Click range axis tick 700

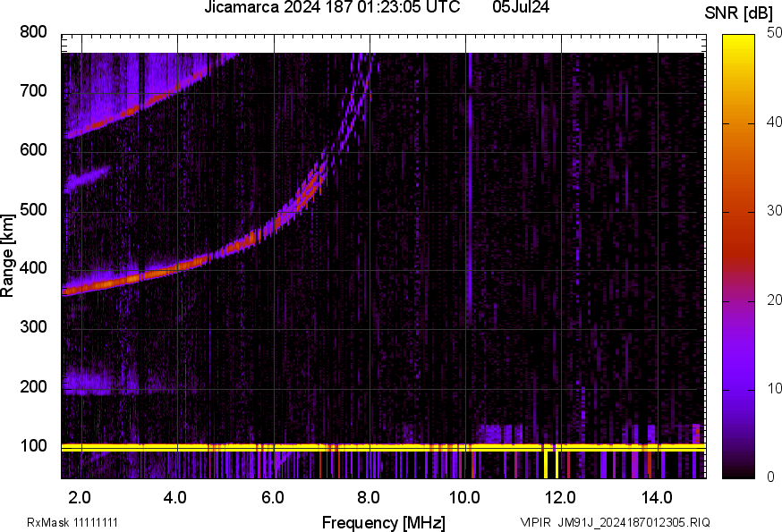[x=33, y=90]
